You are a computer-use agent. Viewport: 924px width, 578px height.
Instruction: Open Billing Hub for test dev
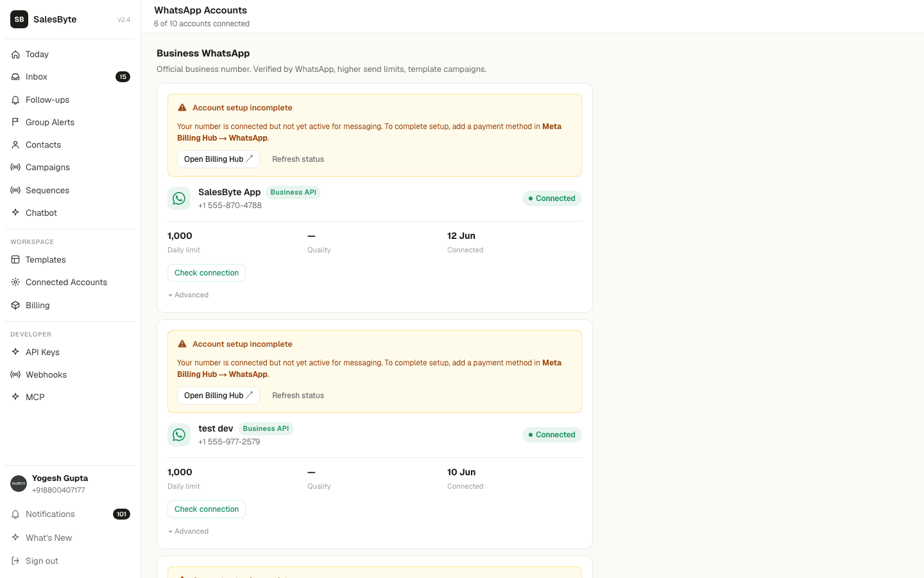[x=218, y=396]
